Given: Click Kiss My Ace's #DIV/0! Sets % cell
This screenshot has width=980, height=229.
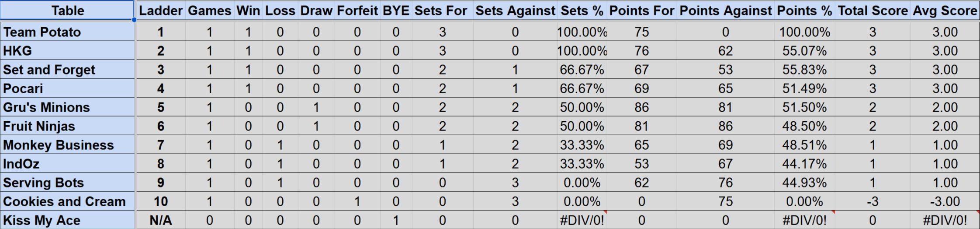Looking at the screenshot, I should (x=582, y=220).
